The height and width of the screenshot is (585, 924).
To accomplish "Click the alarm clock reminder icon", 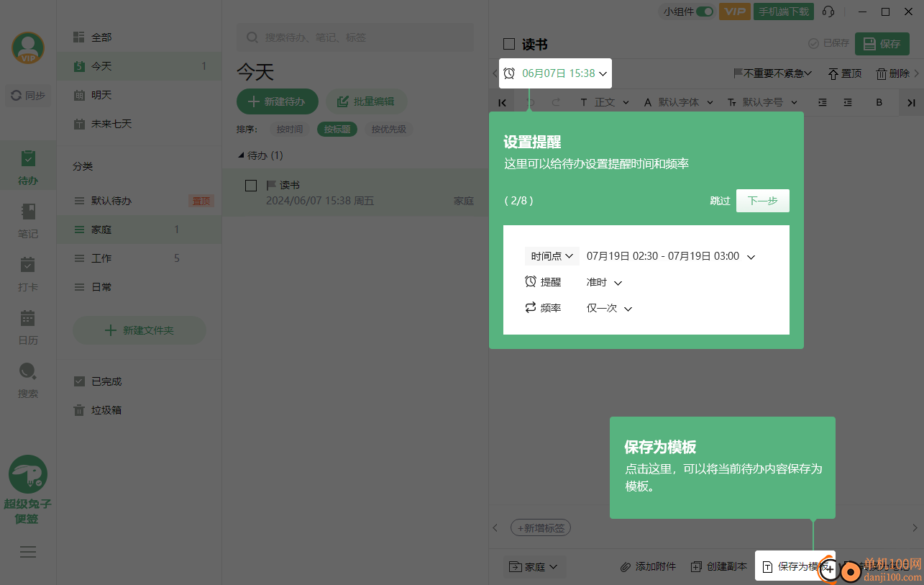I will [509, 73].
